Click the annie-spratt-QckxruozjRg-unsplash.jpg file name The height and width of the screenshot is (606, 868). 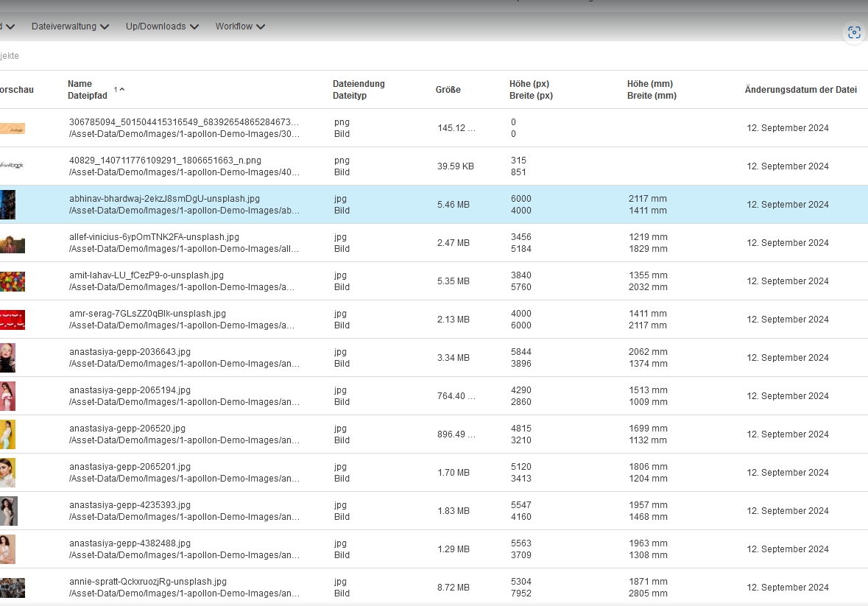pos(147,582)
